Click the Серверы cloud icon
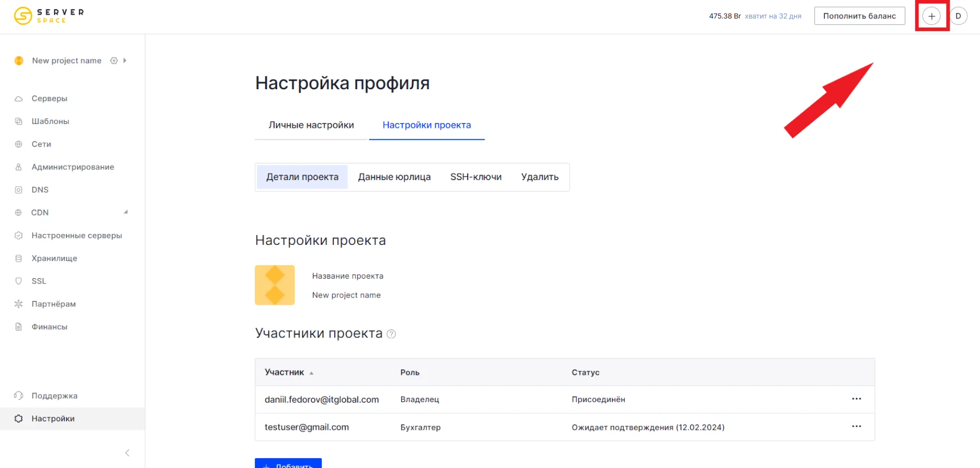Viewport: 980px width, 468px height. 19,98
